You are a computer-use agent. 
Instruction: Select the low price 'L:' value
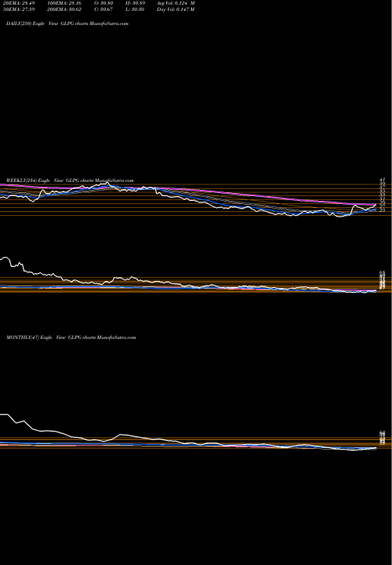pos(136,9)
